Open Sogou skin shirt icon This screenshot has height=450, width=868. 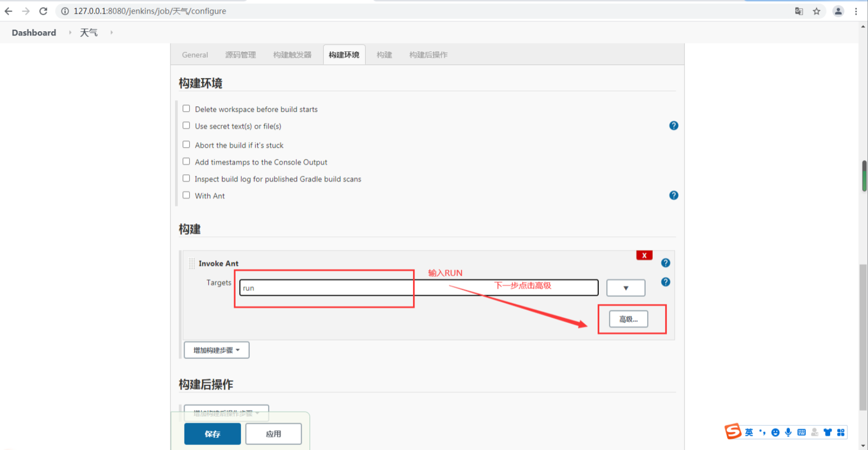(828, 432)
